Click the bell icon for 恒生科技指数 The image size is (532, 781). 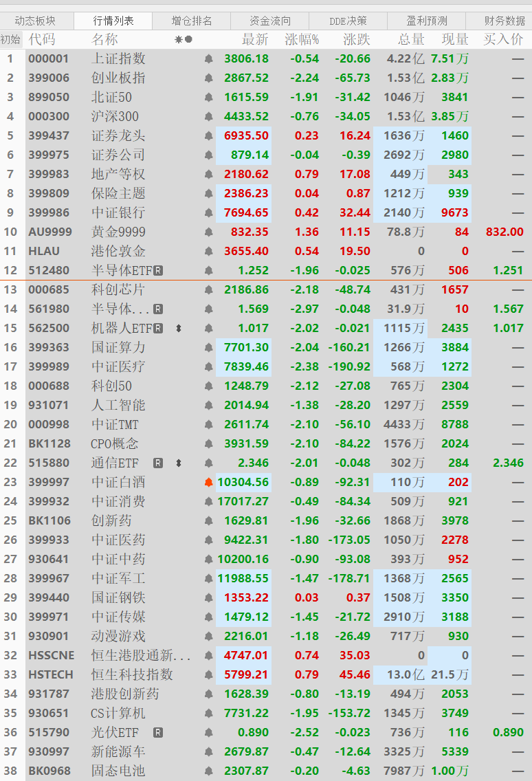tap(209, 675)
